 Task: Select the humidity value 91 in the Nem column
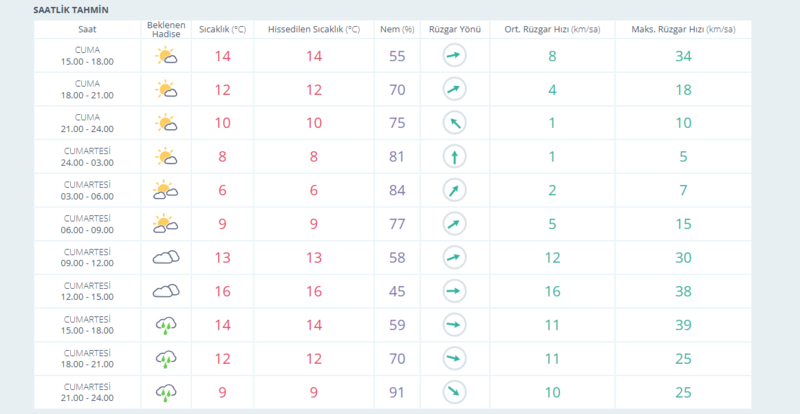(x=397, y=391)
